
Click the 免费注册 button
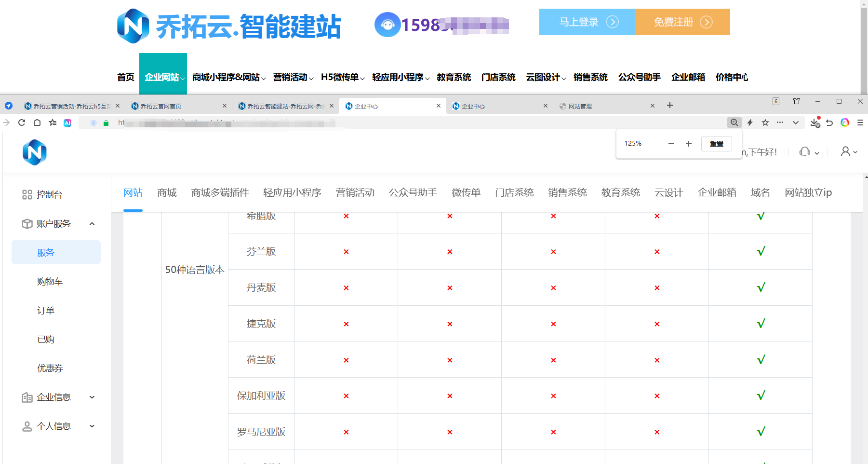click(682, 22)
